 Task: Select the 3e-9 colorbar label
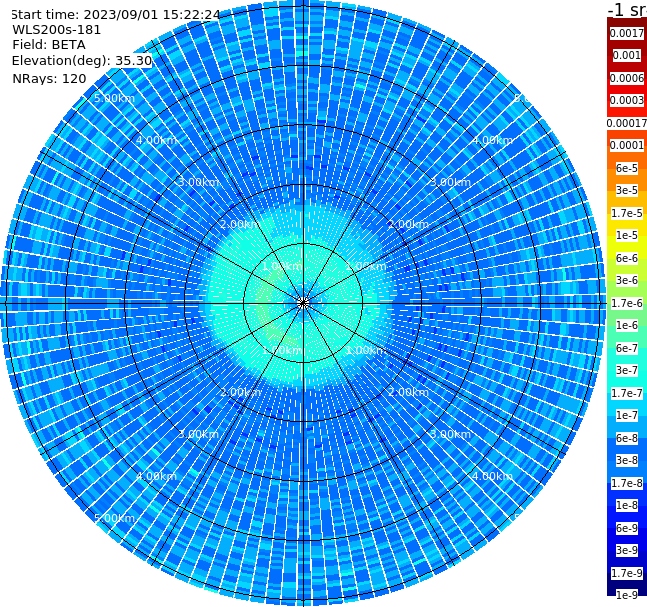[627, 550]
